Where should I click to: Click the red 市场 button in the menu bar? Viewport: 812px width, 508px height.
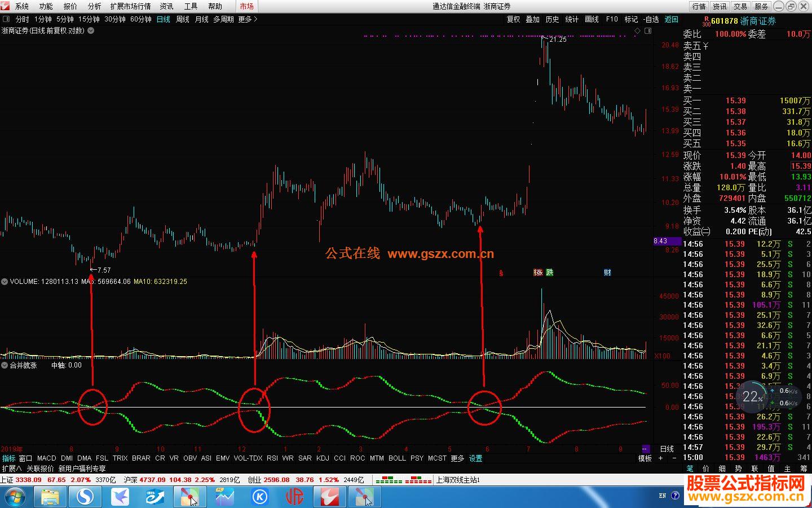(x=246, y=6)
